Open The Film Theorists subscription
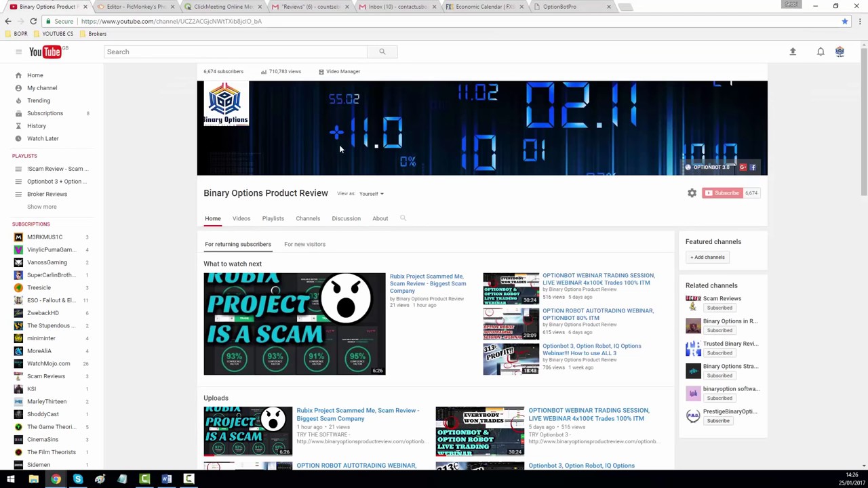Image resolution: width=868 pixels, height=488 pixels. tap(52, 452)
